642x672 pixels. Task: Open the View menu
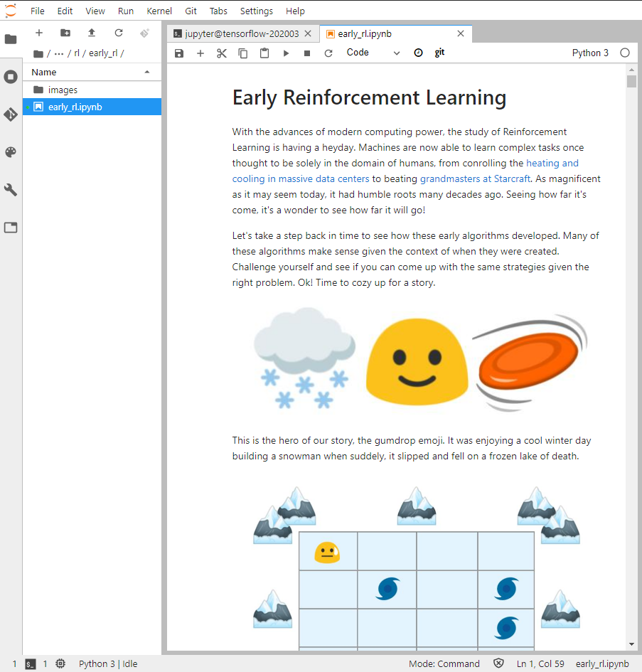[95, 11]
